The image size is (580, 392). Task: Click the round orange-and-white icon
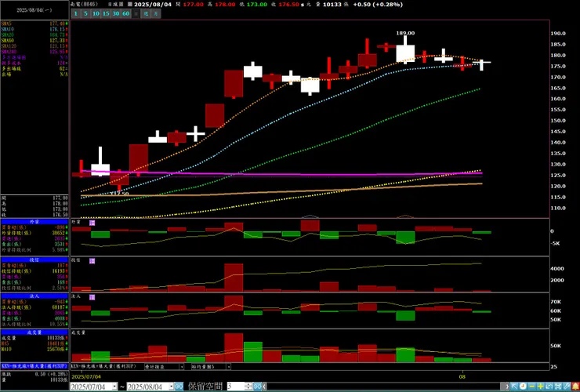click(x=523, y=387)
